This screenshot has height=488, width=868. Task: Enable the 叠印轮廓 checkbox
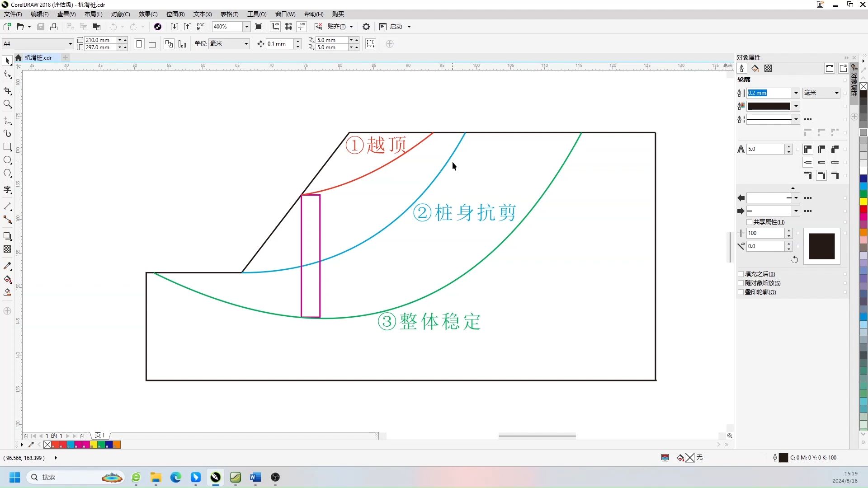tap(741, 292)
